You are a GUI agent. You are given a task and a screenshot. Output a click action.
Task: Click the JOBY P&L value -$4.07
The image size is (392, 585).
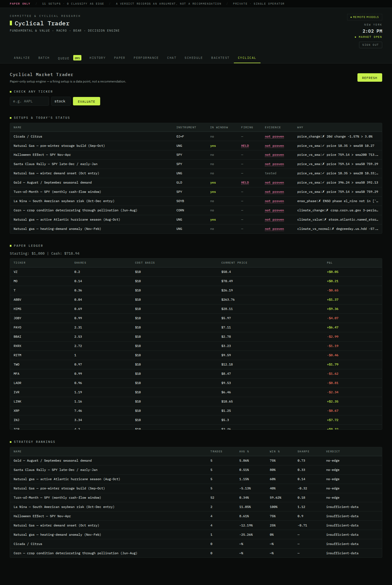333,318
